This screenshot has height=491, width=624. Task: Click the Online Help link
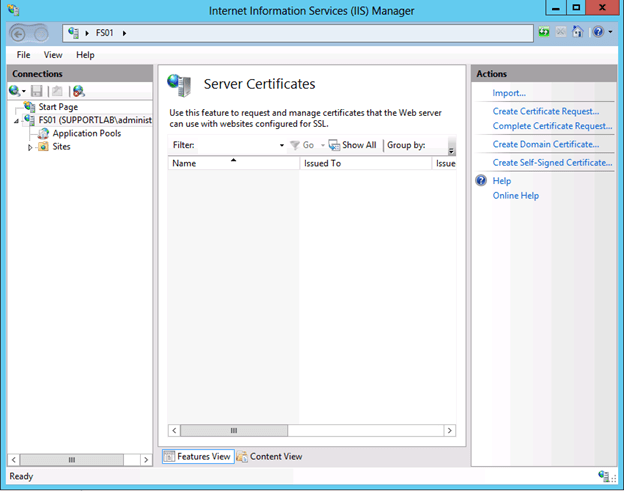pos(516,196)
